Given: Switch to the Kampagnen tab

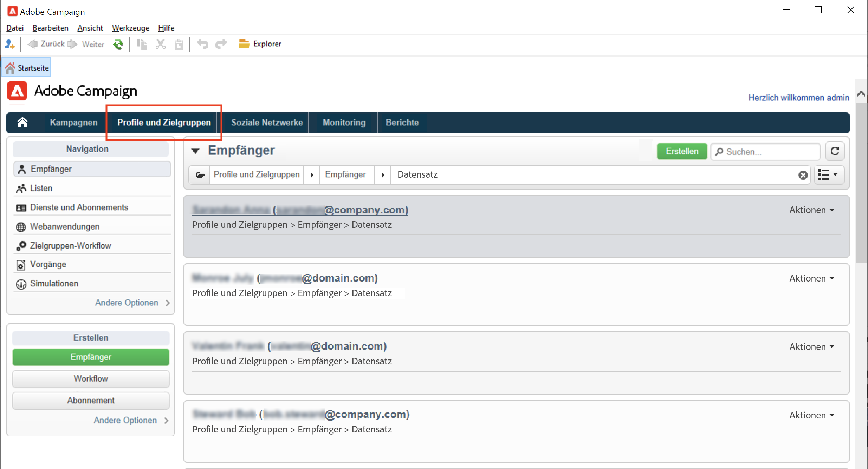Looking at the screenshot, I should pos(73,123).
